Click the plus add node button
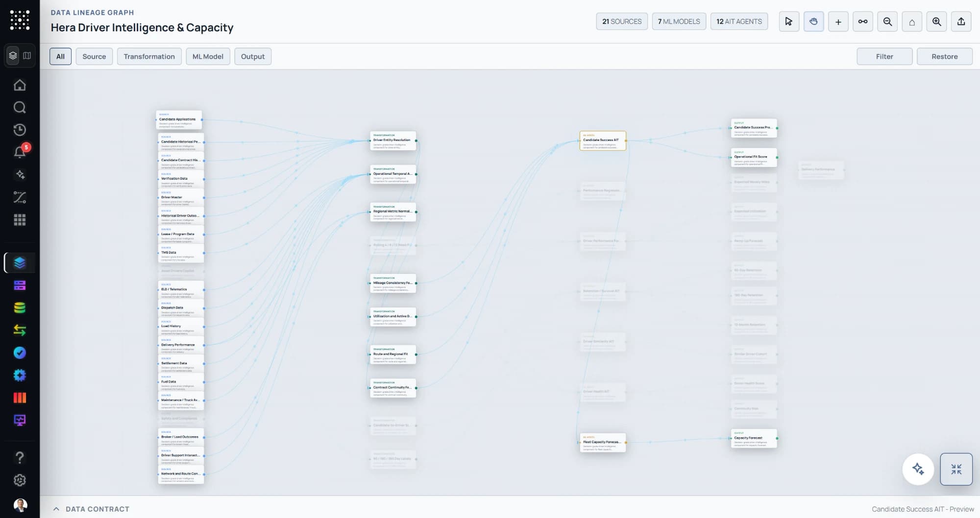The height and width of the screenshot is (518, 980). pos(838,22)
